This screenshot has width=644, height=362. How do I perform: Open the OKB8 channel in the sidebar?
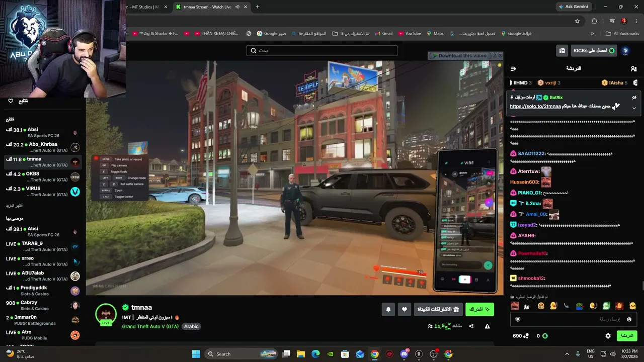43,176
